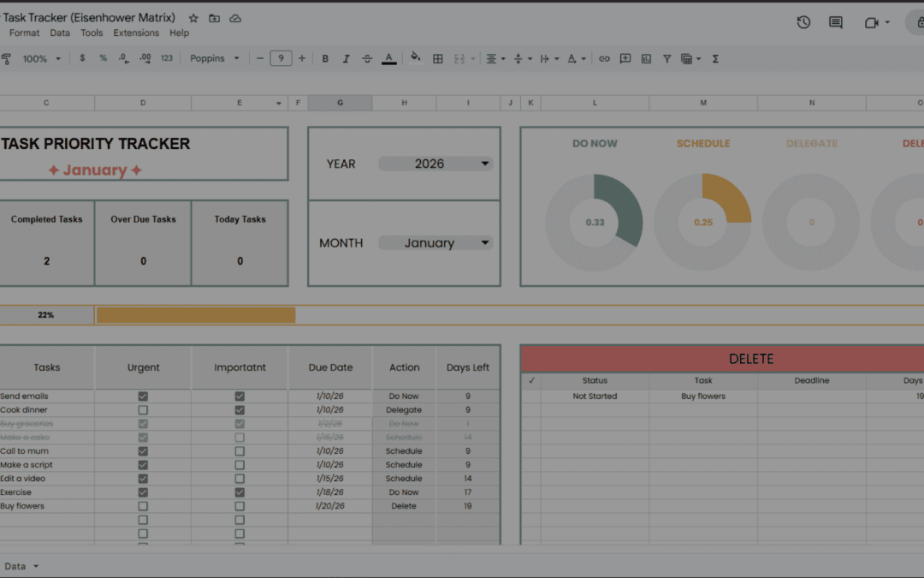Uncheck the Urgent checkbox for Cook dinner
This screenshot has height=578, width=924.
click(x=143, y=409)
